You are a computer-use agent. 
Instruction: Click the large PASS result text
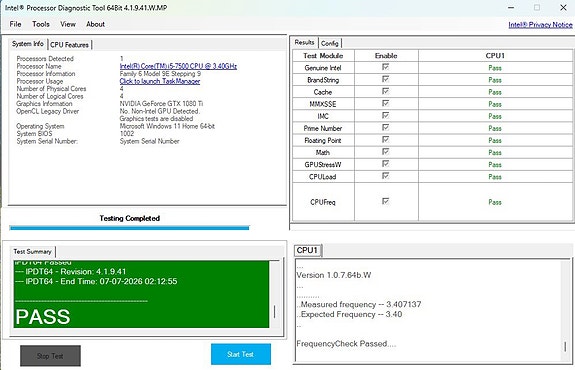click(x=43, y=317)
